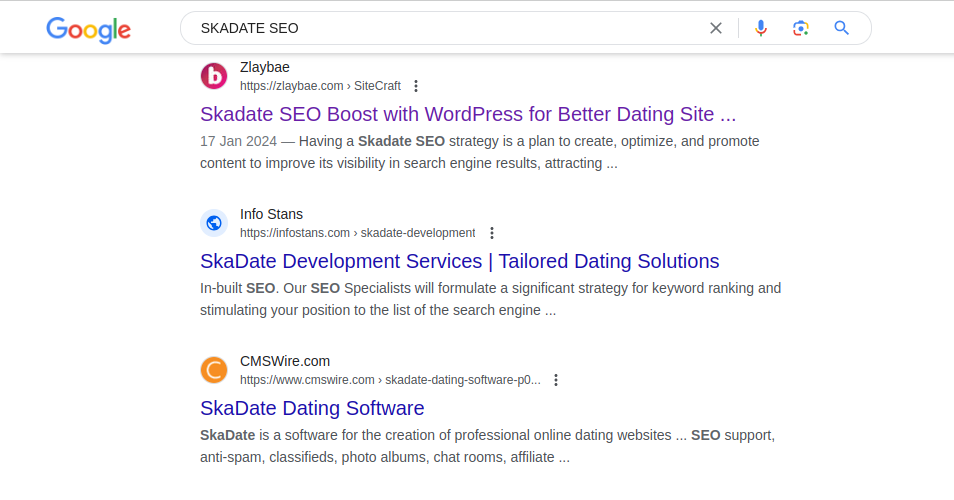Clear the search box with the X icon
The width and height of the screenshot is (954, 500).
(x=716, y=28)
